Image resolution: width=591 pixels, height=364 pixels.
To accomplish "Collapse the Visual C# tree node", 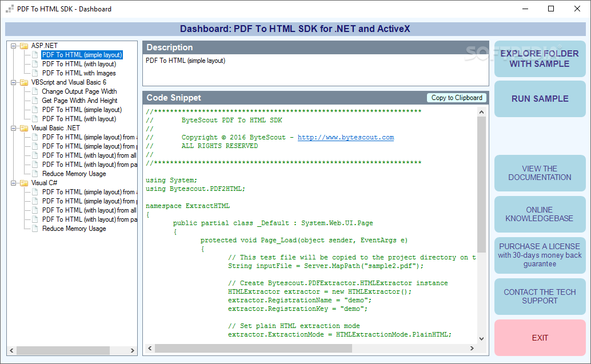I will pyautogui.click(x=14, y=183).
